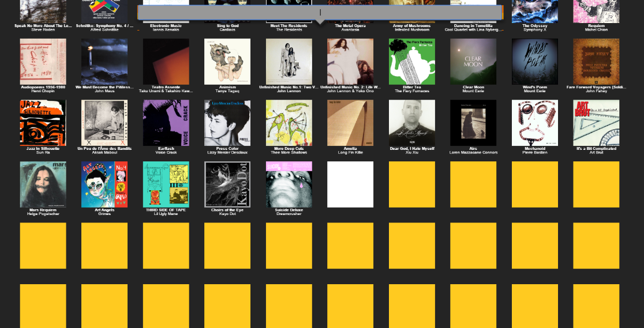Click the artist name 'Dreamcrusher'
The image size is (644, 328).
289,214
